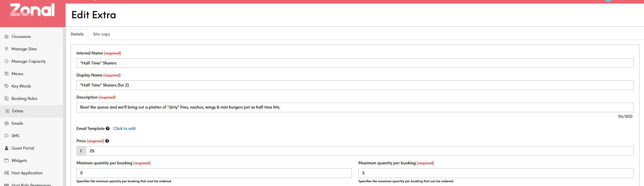Open Key Words tag icon
Viewport: 644px width, 186px height.
pyautogui.click(x=7, y=86)
